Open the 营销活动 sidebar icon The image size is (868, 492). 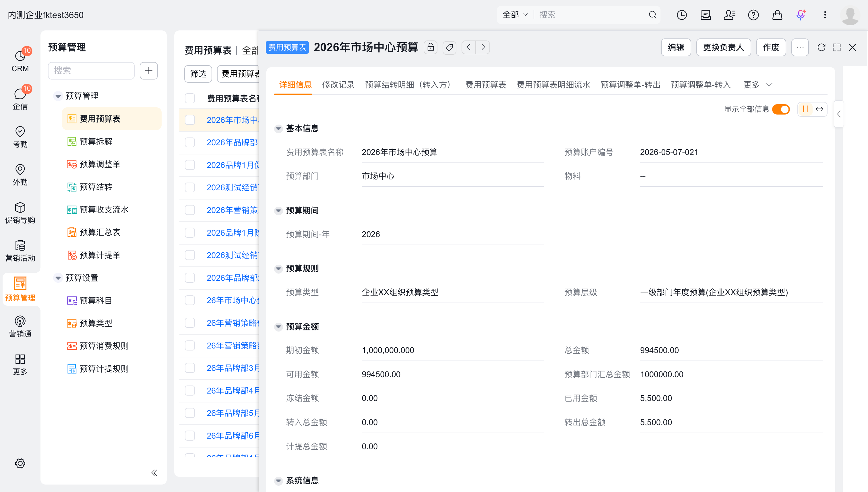(x=20, y=251)
